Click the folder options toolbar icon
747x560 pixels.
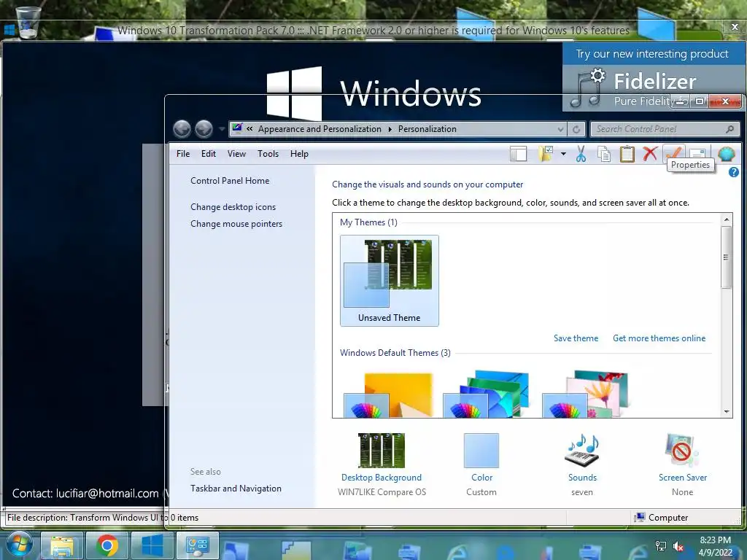[546, 154]
